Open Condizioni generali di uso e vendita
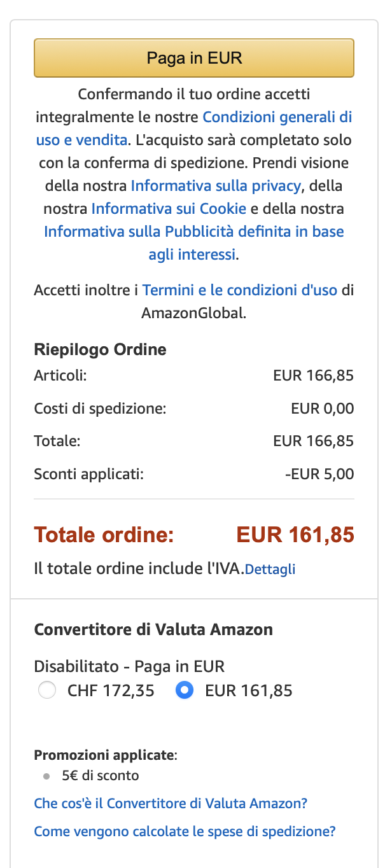Screen dimensions: 392x868 [x=277, y=117]
